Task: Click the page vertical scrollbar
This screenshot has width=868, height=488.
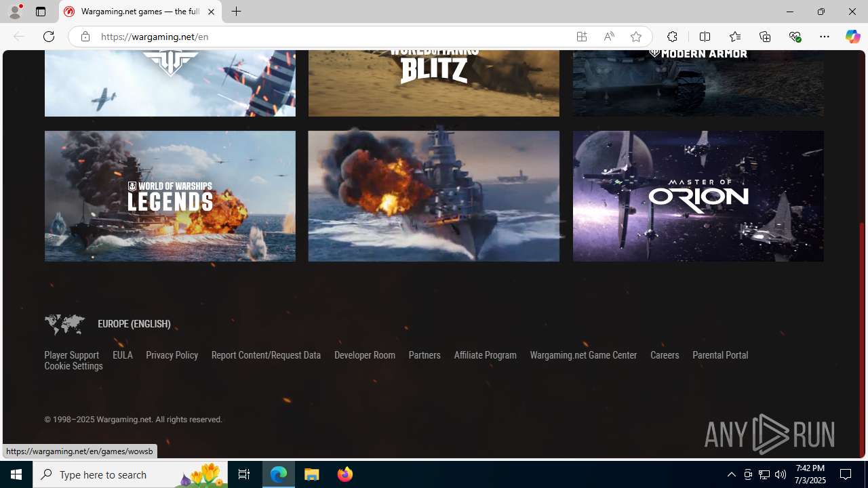Action: [x=863, y=339]
